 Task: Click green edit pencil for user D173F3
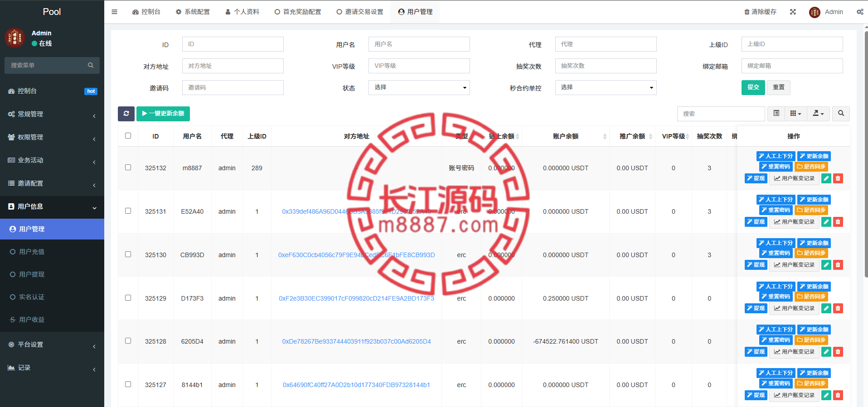click(826, 308)
